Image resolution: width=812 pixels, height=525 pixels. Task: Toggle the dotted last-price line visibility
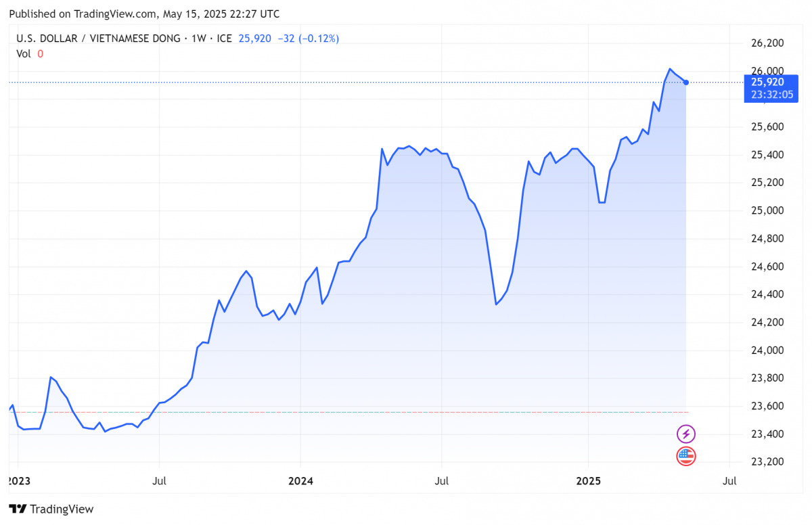coord(338,81)
